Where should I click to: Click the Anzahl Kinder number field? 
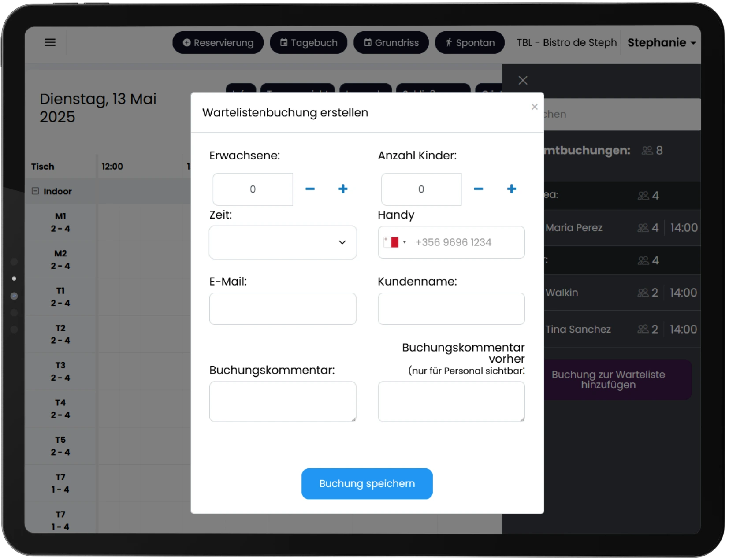pos(421,189)
